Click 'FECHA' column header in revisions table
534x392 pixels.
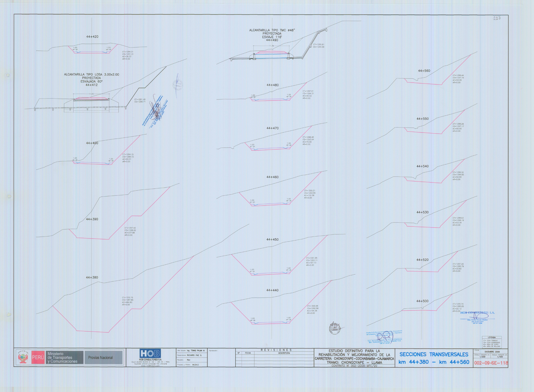248,353
